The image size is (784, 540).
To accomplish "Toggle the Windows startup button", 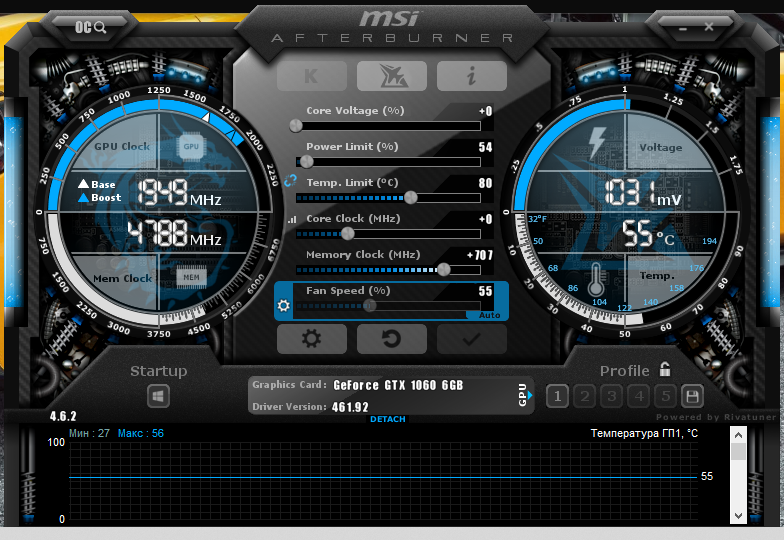I will pyautogui.click(x=158, y=396).
